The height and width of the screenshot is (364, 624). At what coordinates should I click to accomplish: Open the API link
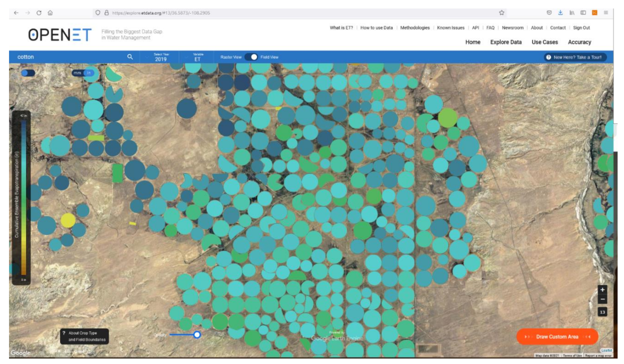(475, 28)
